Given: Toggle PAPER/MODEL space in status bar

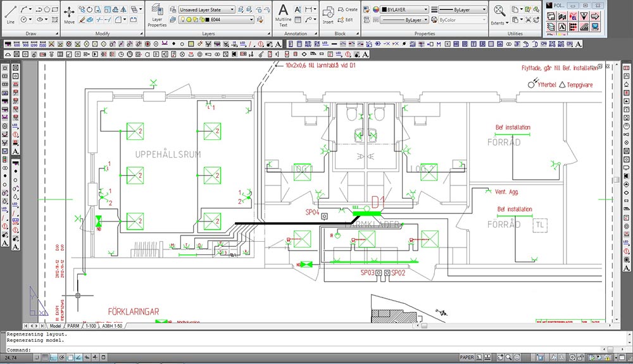Looking at the screenshot, I should click(x=467, y=357).
